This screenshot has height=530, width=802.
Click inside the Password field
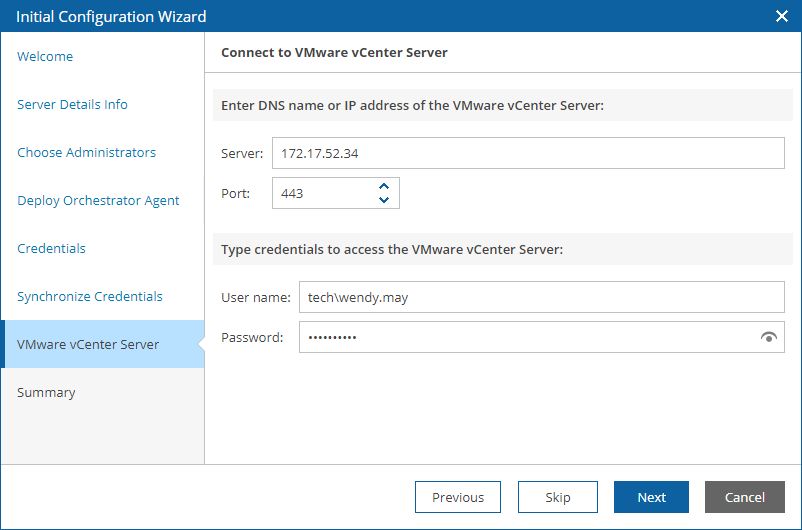527,337
